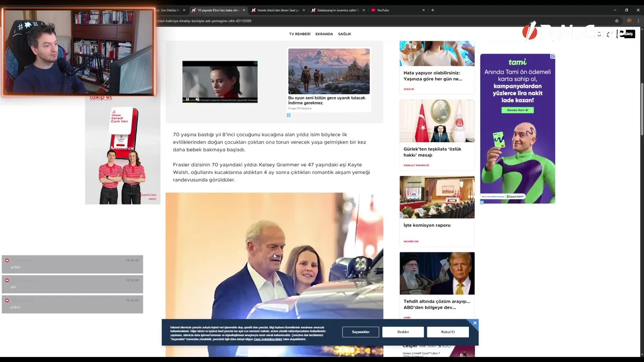The height and width of the screenshot is (362, 644).
Task: Pause the video ad with the pause icon
Action: (x=187, y=100)
